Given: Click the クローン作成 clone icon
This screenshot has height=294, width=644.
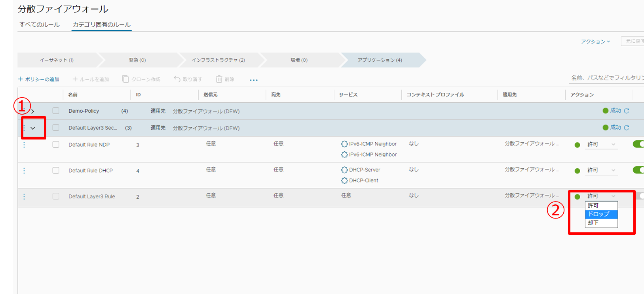Looking at the screenshot, I should click(x=125, y=79).
